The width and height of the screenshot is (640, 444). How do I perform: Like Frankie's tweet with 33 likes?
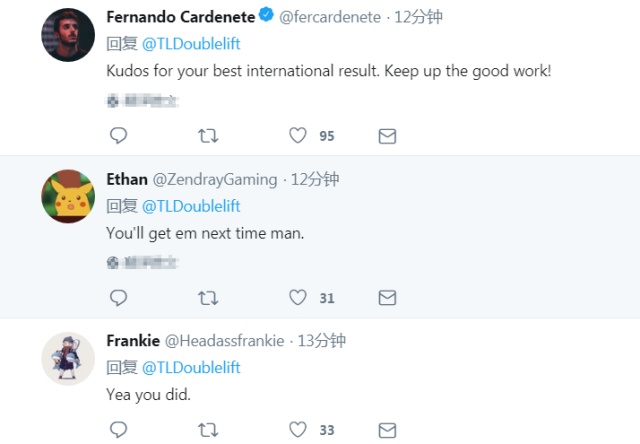coord(297,430)
